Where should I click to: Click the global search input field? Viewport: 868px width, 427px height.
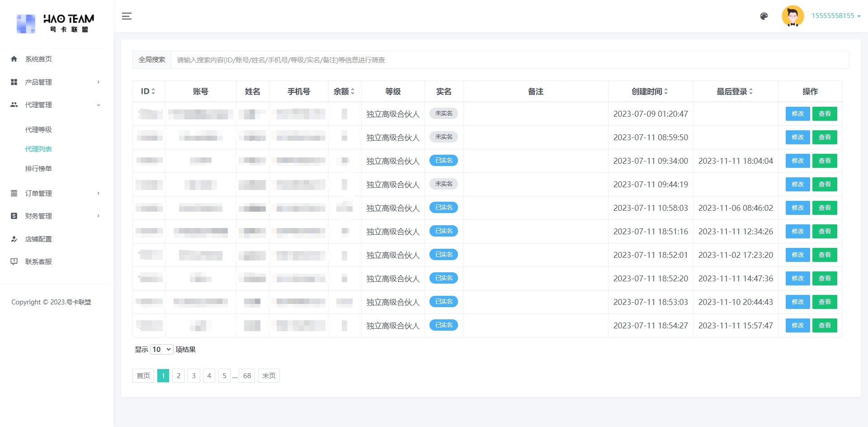509,60
